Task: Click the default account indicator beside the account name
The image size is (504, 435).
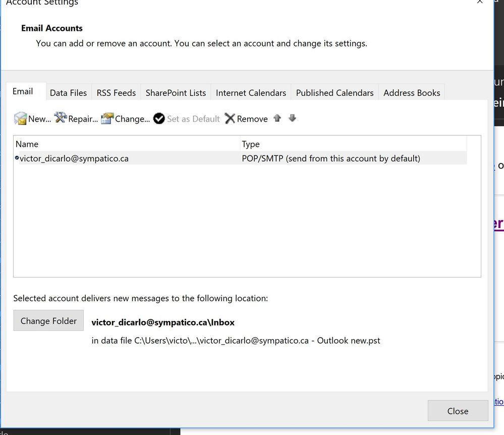Action: (x=16, y=157)
